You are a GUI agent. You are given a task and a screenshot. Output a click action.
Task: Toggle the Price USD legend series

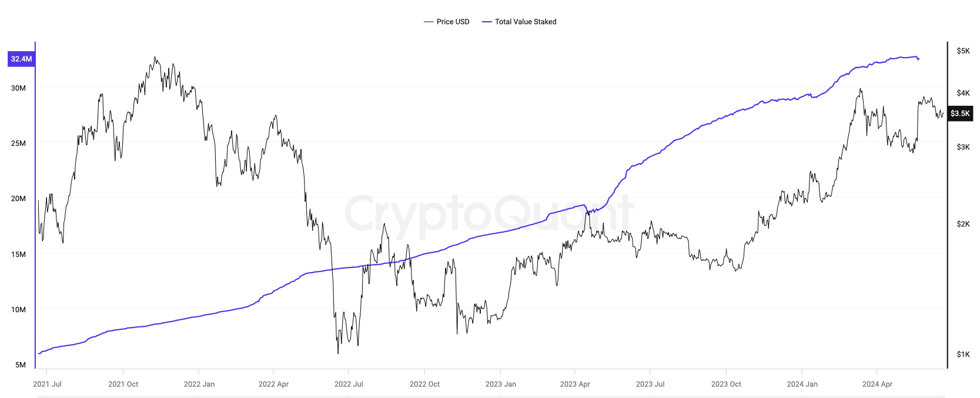pos(453,22)
